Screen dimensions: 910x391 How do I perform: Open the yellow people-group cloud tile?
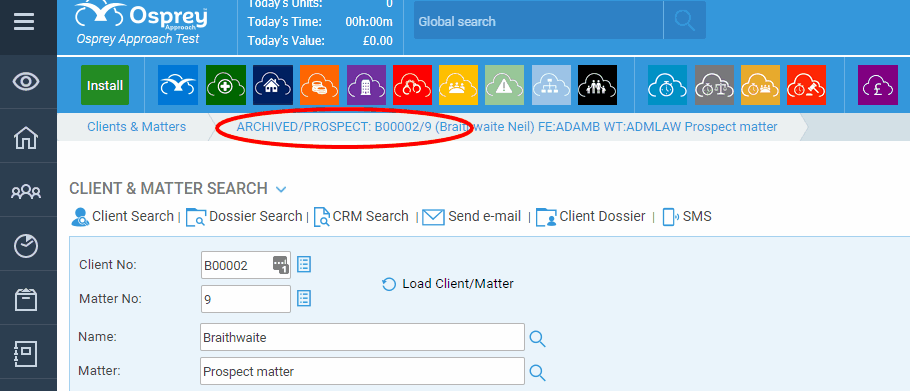458,85
